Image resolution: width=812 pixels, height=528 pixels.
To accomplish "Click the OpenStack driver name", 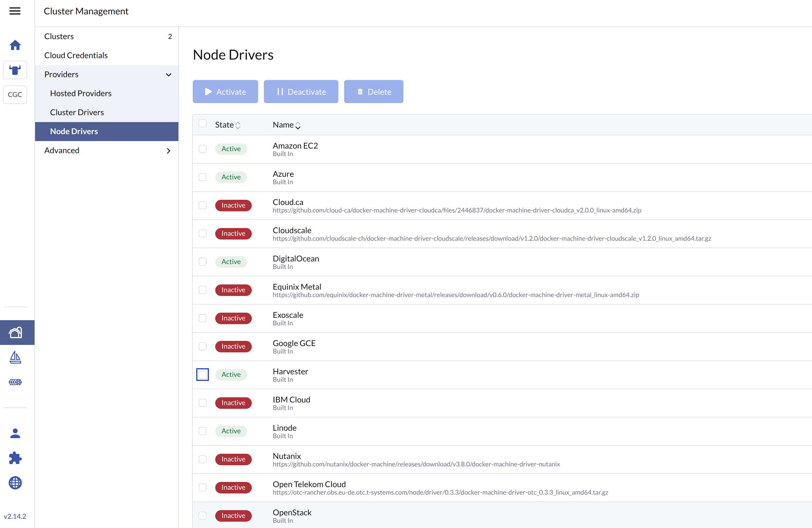I will pos(292,513).
